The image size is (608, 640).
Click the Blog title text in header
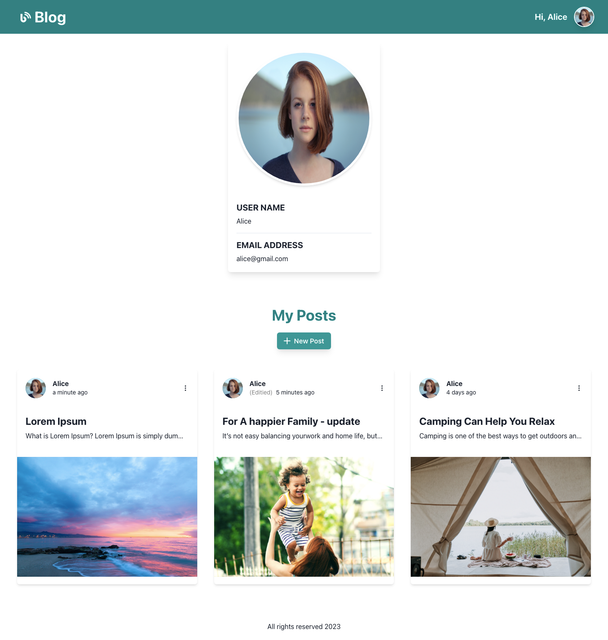click(50, 18)
